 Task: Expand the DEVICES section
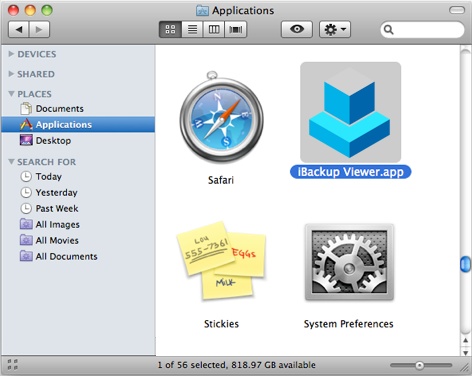[11, 54]
